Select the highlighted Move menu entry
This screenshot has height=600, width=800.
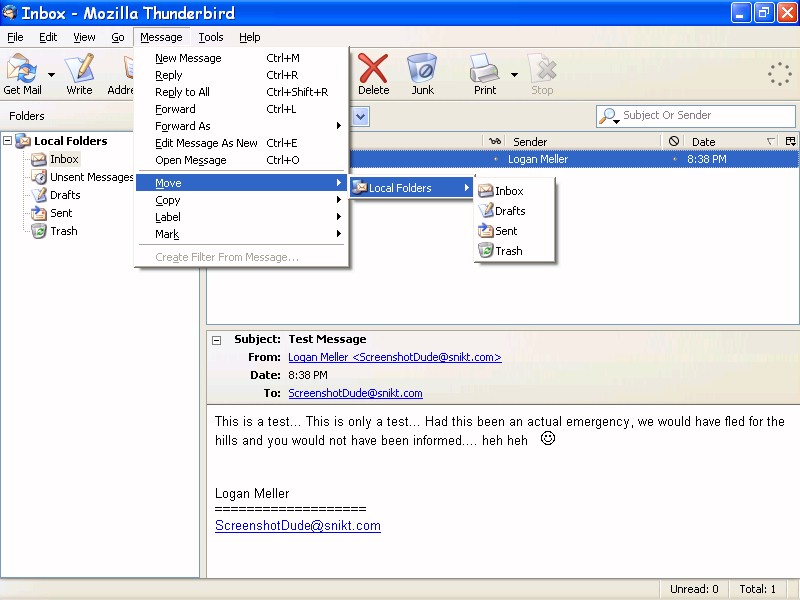point(241,183)
